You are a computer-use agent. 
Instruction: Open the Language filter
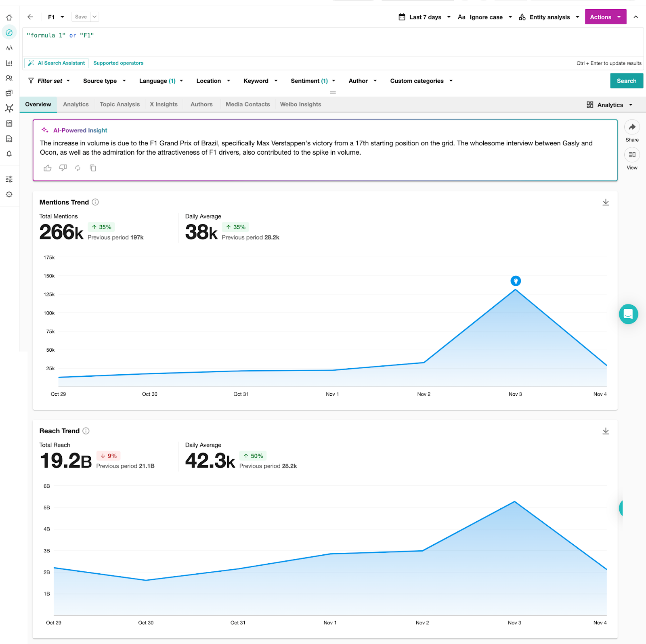(161, 81)
